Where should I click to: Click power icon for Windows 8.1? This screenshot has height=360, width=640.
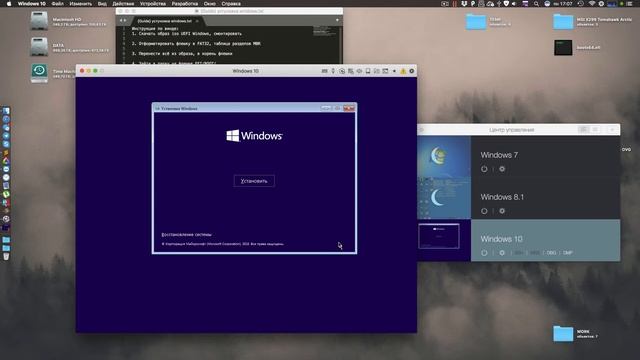484,211
